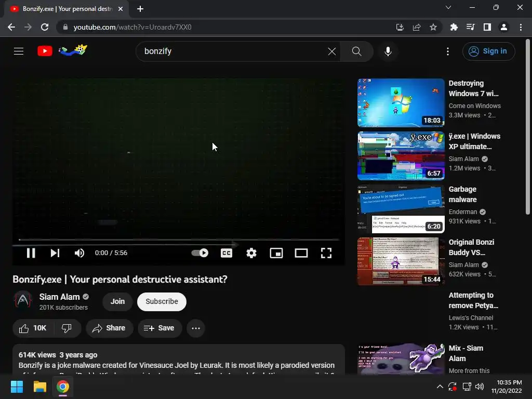Open more actions ellipsis under video
The width and height of the screenshot is (532, 399).
196,328
